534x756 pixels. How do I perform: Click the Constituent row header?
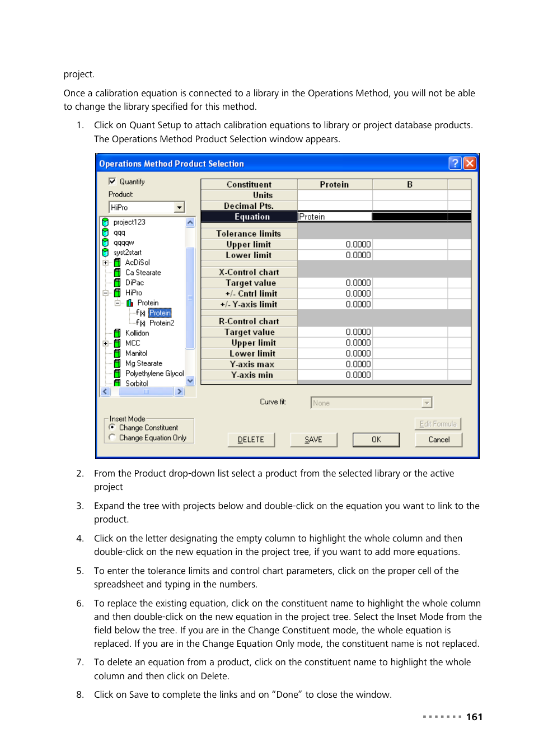(249, 184)
